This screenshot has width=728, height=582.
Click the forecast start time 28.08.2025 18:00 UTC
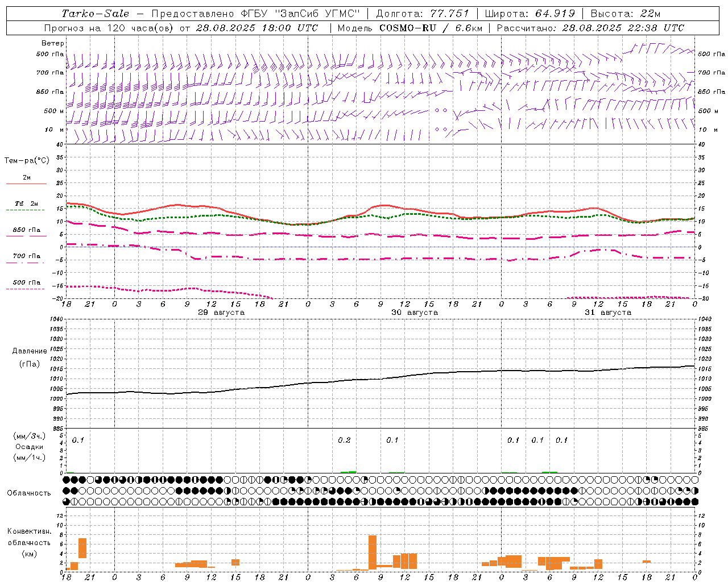click(x=257, y=28)
